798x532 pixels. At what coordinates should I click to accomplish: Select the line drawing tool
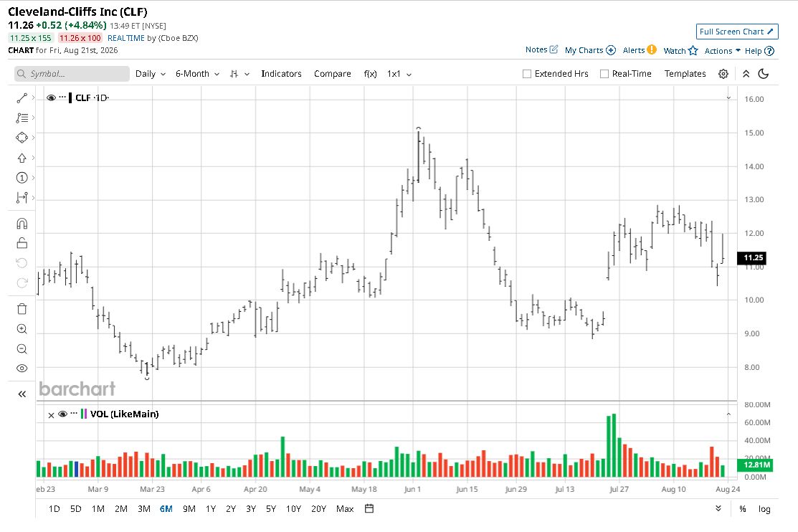(x=22, y=98)
